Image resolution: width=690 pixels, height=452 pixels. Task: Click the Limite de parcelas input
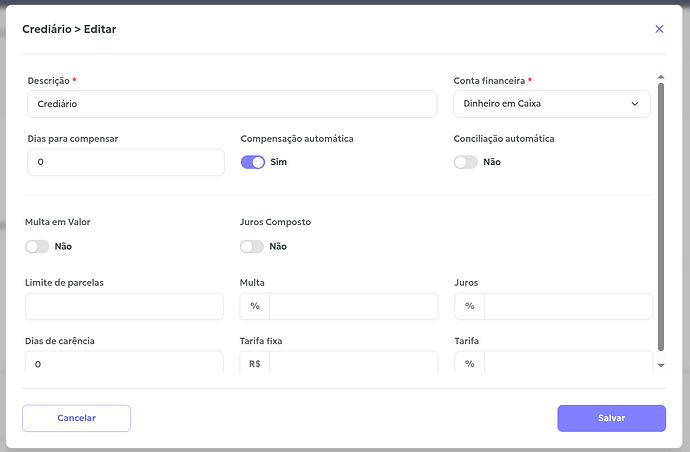[x=125, y=306]
